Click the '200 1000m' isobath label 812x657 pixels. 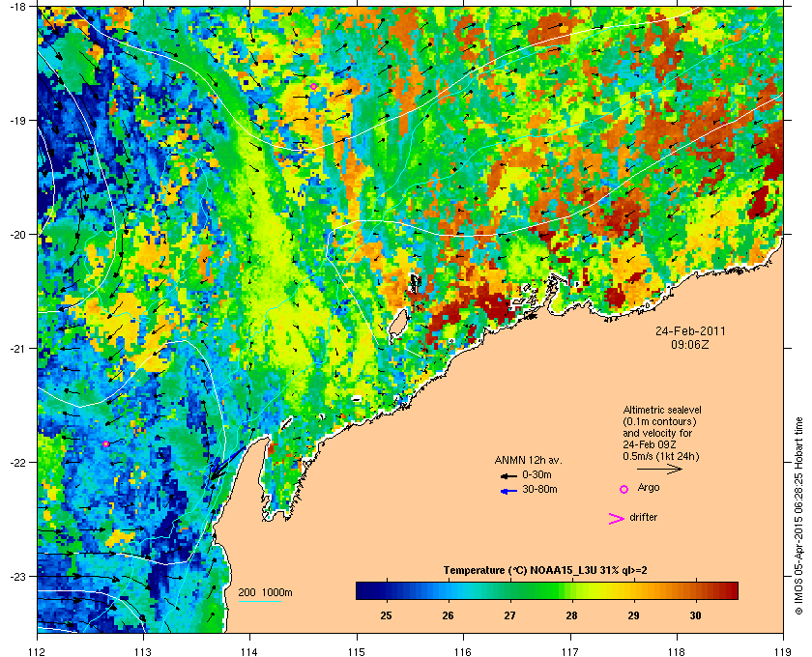coord(265,593)
